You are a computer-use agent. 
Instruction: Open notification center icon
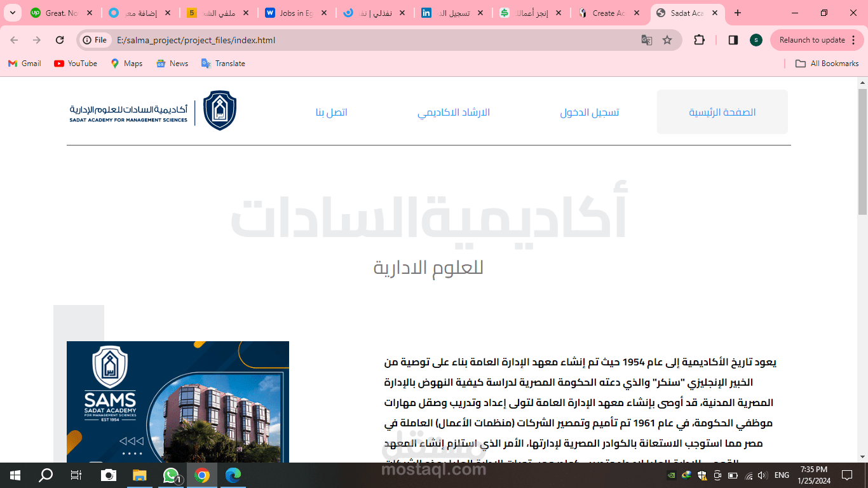[x=846, y=475]
